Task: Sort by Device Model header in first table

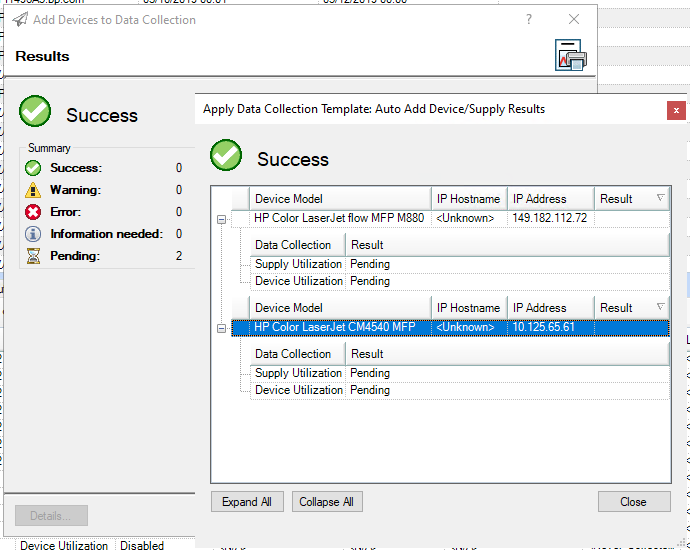Action: [340, 199]
